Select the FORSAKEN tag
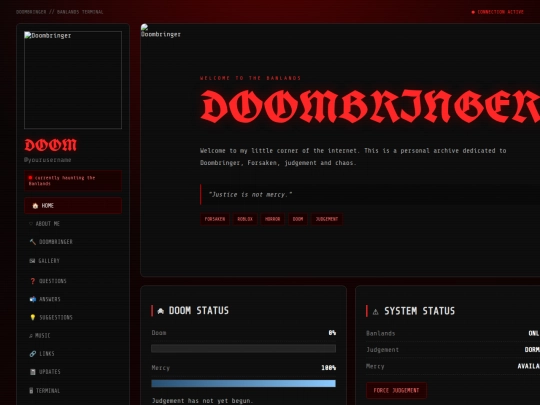 pos(215,219)
